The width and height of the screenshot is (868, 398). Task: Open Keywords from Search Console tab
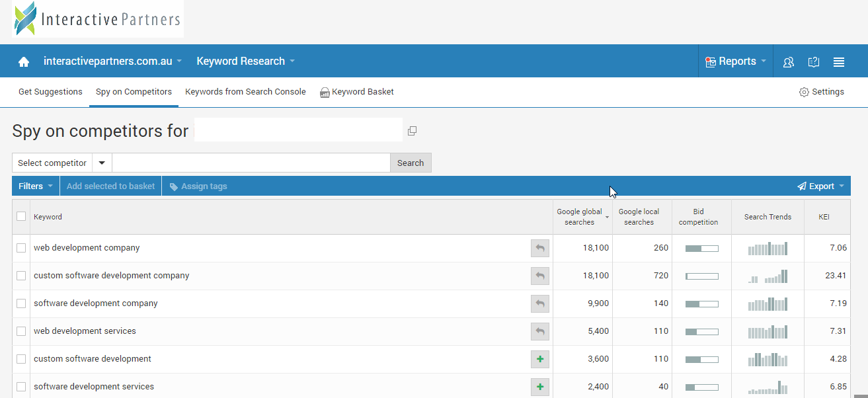[245, 92]
